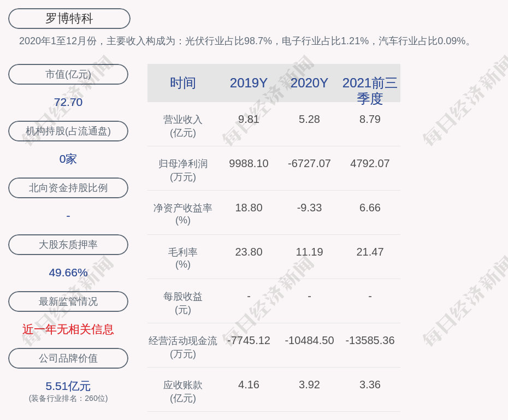Screen dimensions: 508x420
Task: Click the red 近一年无相关信息 text
Action: 68,329
